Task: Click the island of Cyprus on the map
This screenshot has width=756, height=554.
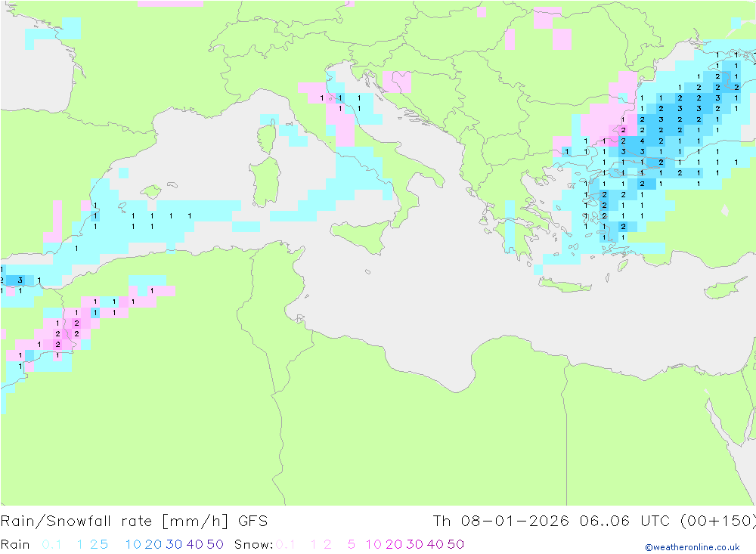Action: click(x=722, y=288)
